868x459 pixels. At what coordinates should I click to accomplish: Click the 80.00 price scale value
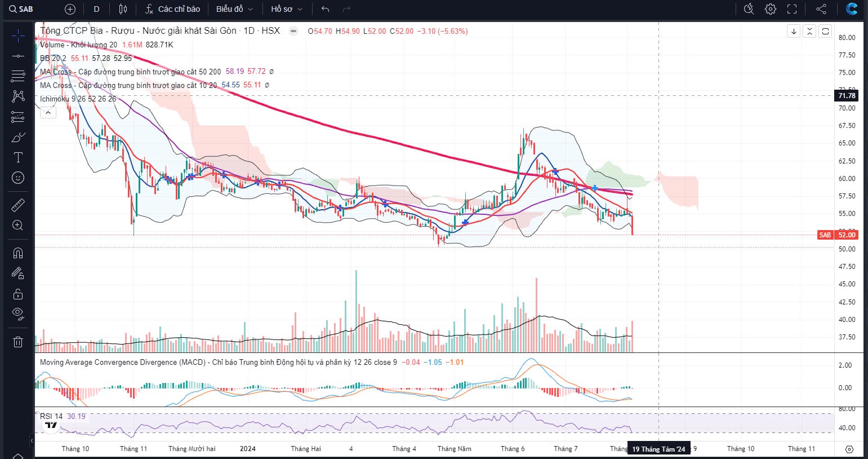pyautogui.click(x=847, y=38)
